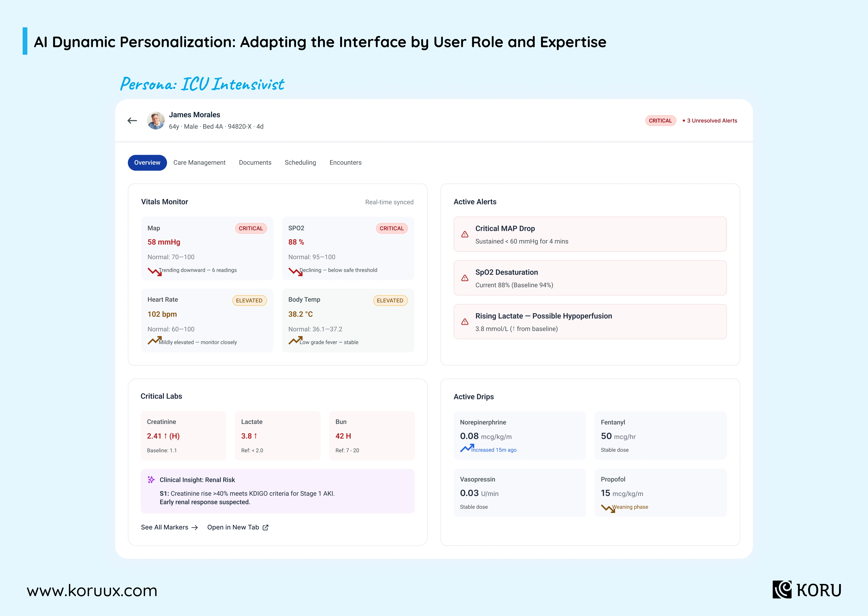This screenshot has width=868, height=616.
Task: Click the declining trend icon in the SPO2 card
Action: point(296,272)
